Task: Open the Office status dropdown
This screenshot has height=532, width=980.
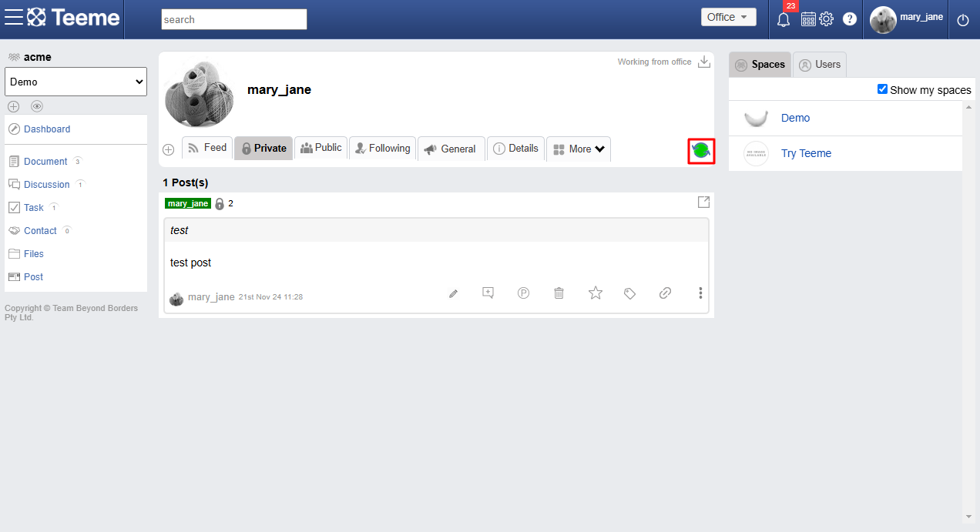Action: (729, 17)
